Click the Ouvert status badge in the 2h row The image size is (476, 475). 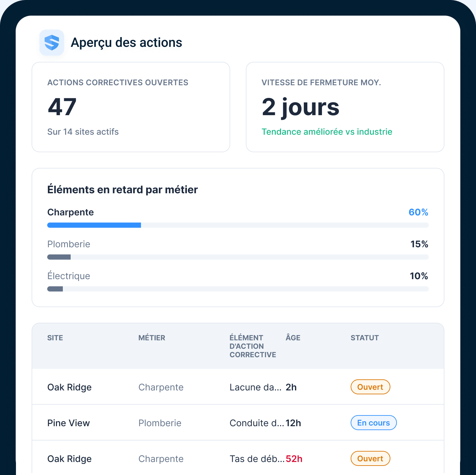tap(371, 387)
